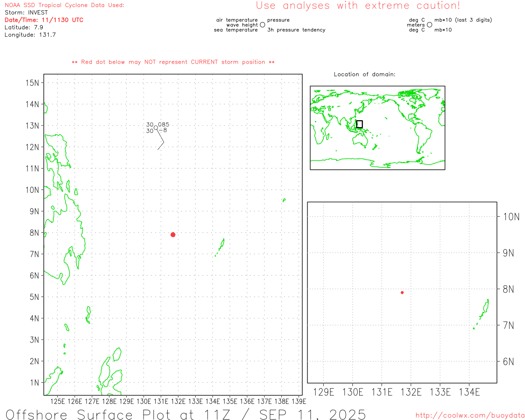Image resolution: width=525 pixels, height=420 pixels.
Task: Click the buoy station circle near 13N
Action: (x=156, y=128)
